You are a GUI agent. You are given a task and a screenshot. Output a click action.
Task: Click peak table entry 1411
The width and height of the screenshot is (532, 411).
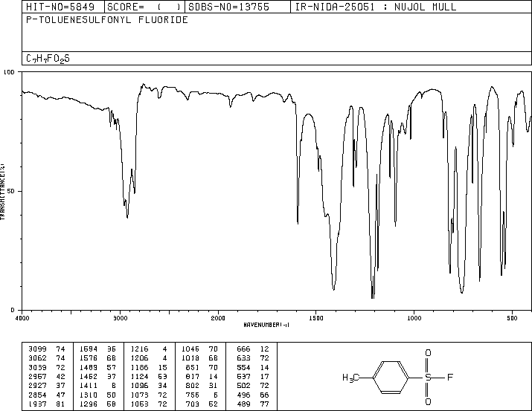(89, 386)
